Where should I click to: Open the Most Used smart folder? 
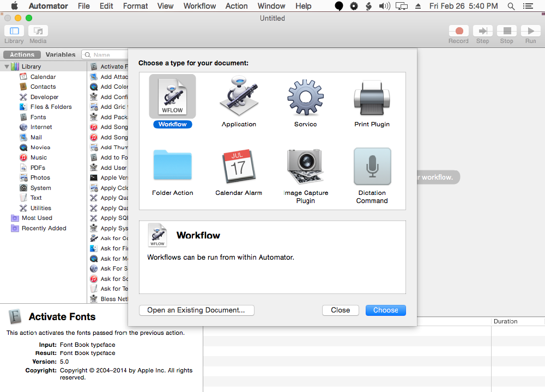37,218
